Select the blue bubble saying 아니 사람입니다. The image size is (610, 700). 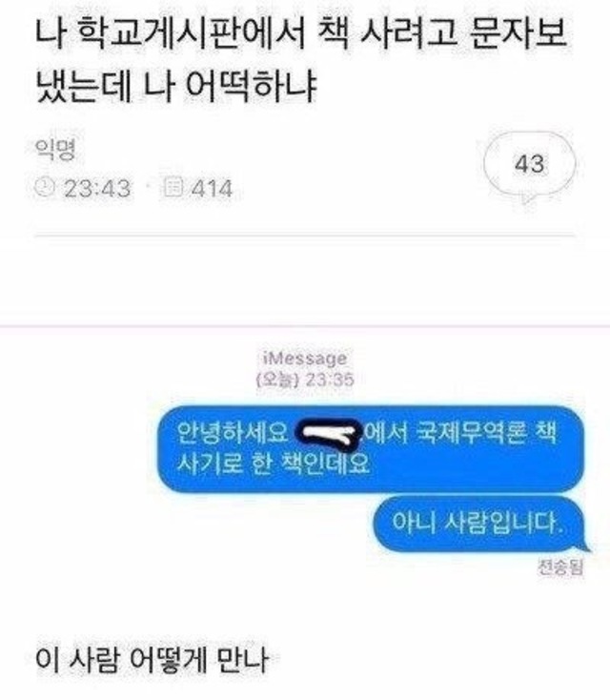pos(481,524)
